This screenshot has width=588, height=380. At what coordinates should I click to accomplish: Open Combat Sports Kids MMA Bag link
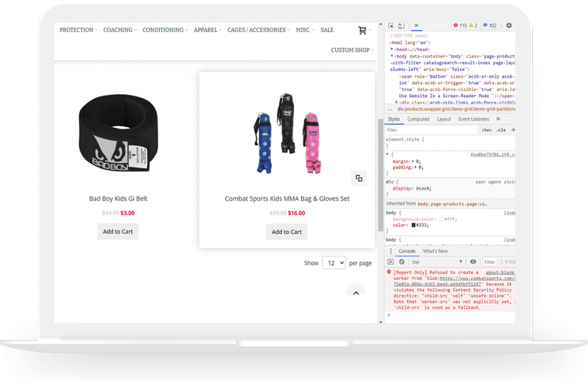pos(287,199)
